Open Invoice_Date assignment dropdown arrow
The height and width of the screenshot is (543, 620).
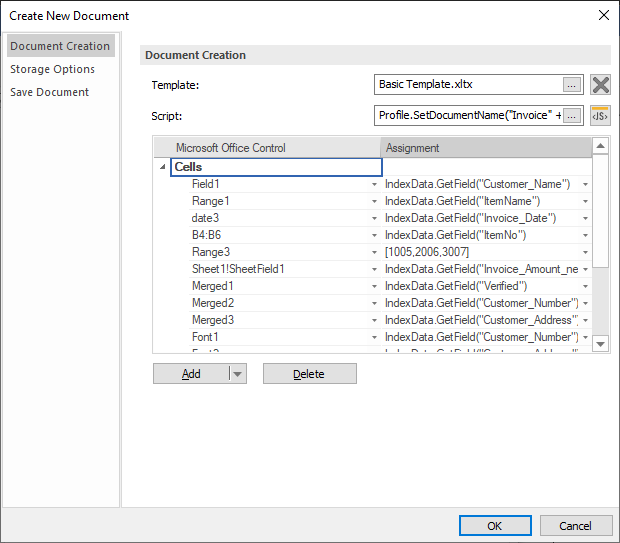(x=585, y=218)
